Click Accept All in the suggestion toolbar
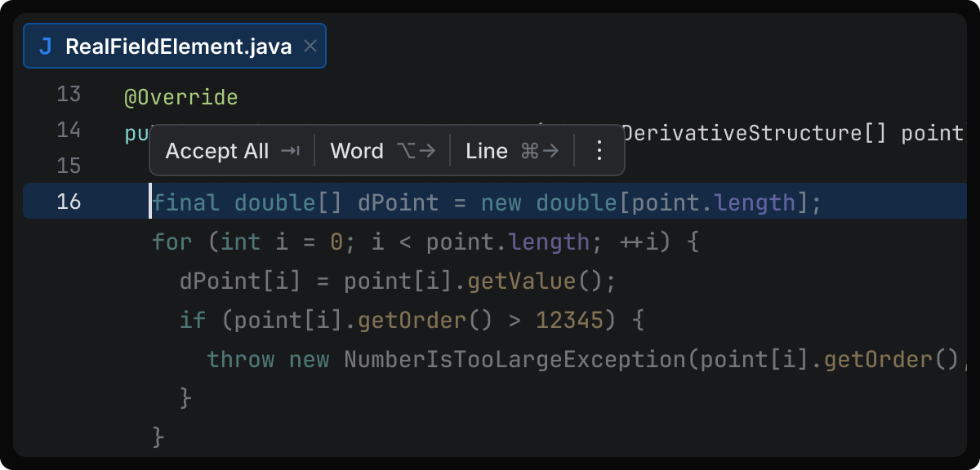 click(216, 151)
